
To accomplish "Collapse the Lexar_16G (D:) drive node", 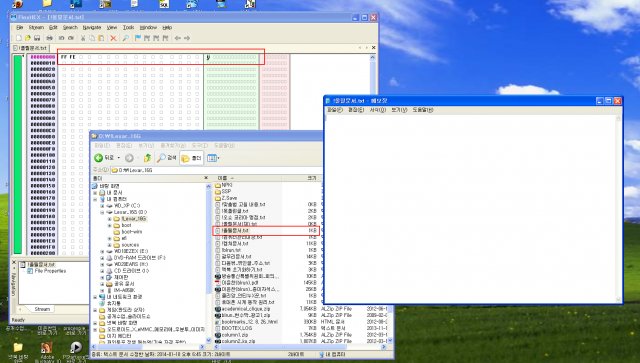I will pyautogui.click(x=102, y=212).
